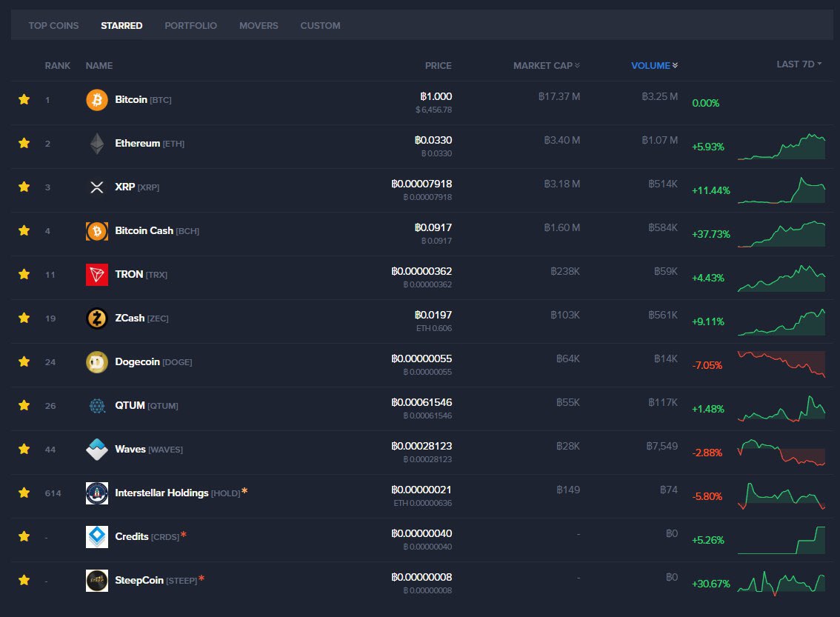Click the Price column header
Viewport: 840px width, 617px height.
click(x=439, y=65)
